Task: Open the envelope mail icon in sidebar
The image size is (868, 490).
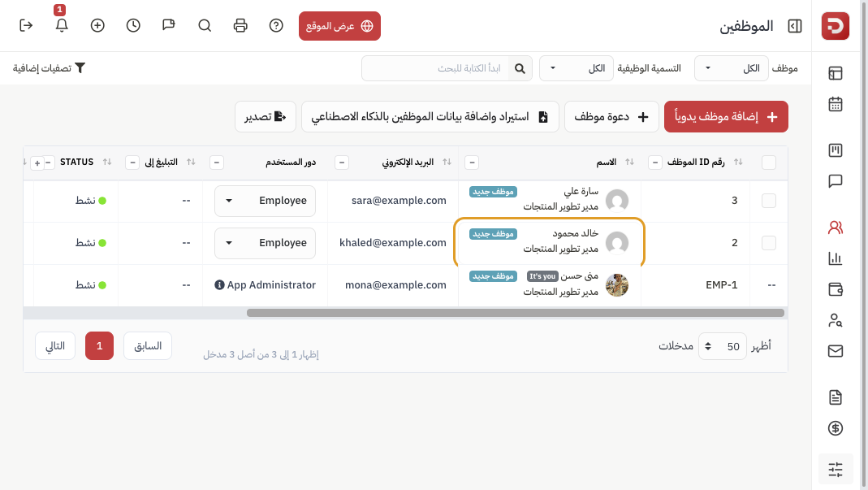Action: pos(836,351)
